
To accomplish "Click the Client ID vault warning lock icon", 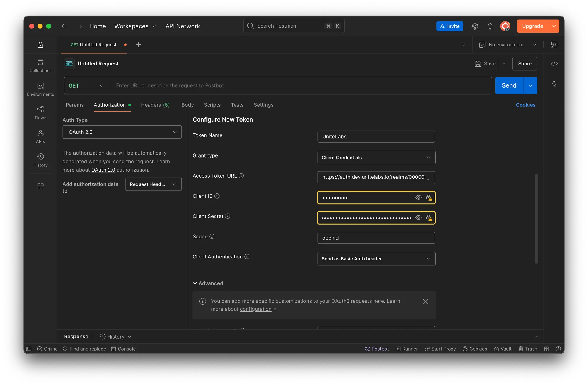I will tap(429, 197).
